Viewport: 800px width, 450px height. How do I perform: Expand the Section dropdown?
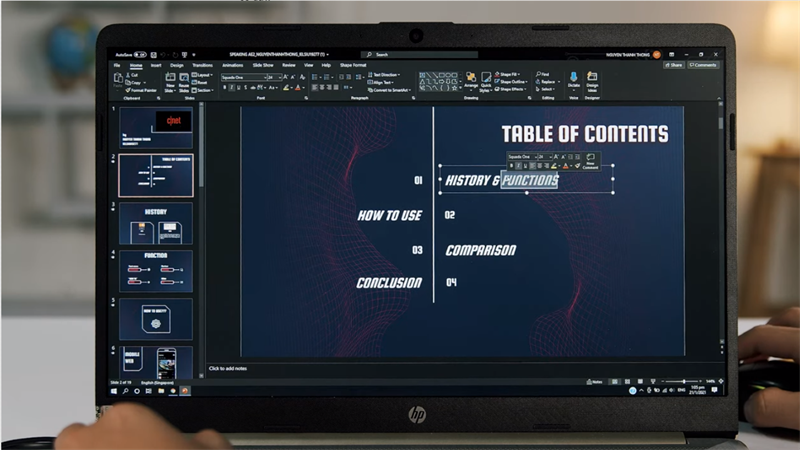[x=203, y=90]
